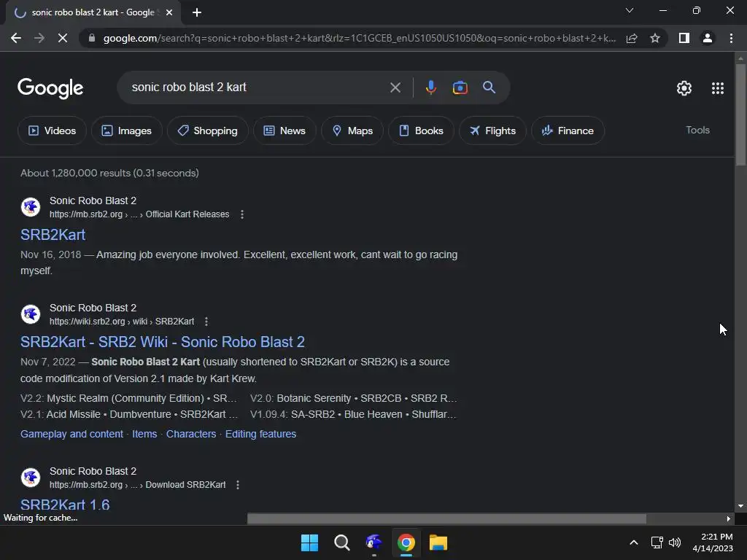Open the Characters sitelink

click(191, 434)
